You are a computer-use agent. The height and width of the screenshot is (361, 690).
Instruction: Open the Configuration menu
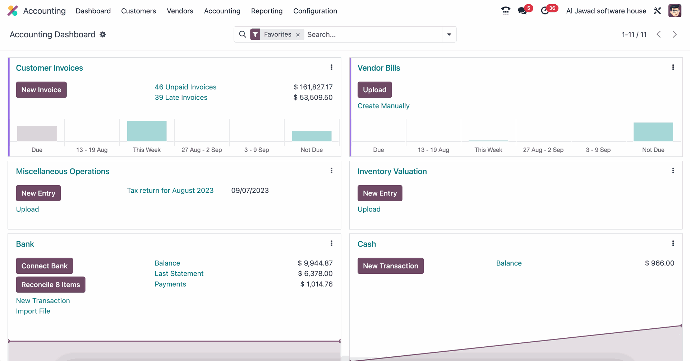click(x=315, y=11)
